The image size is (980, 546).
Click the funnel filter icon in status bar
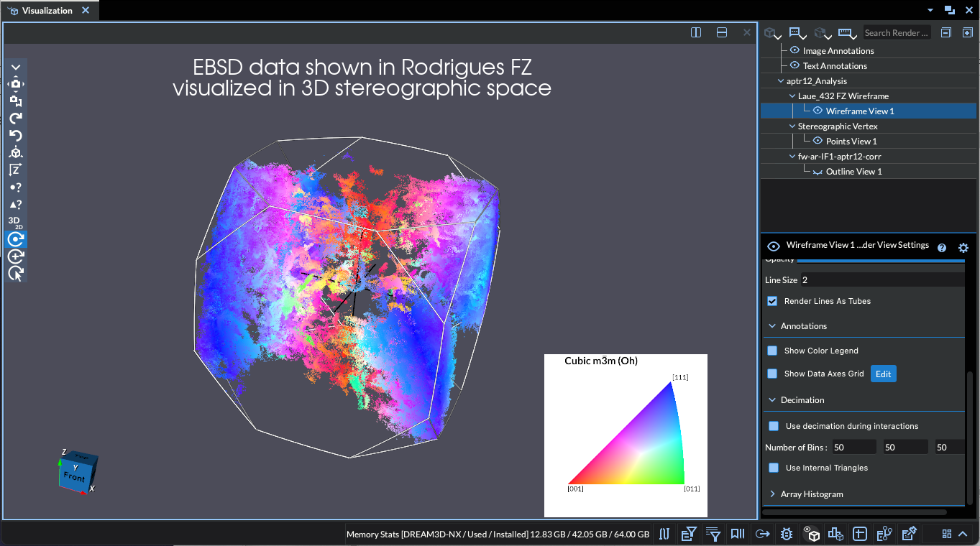click(x=713, y=534)
